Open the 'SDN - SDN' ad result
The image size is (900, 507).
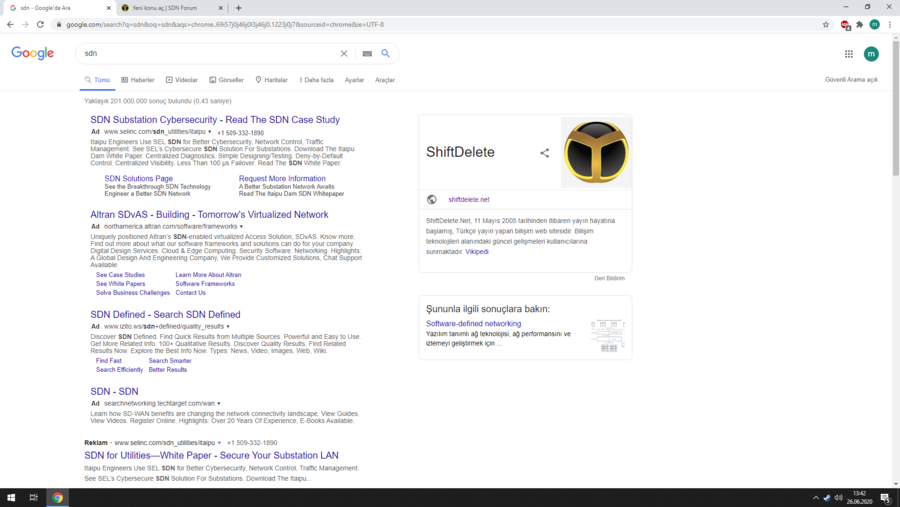point(114,392)
